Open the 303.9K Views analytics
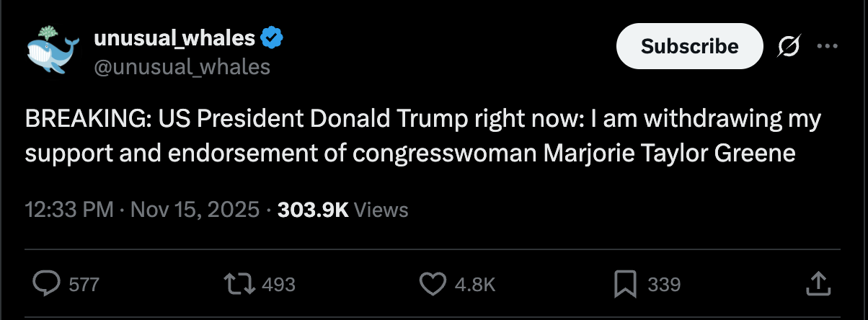 342,210
